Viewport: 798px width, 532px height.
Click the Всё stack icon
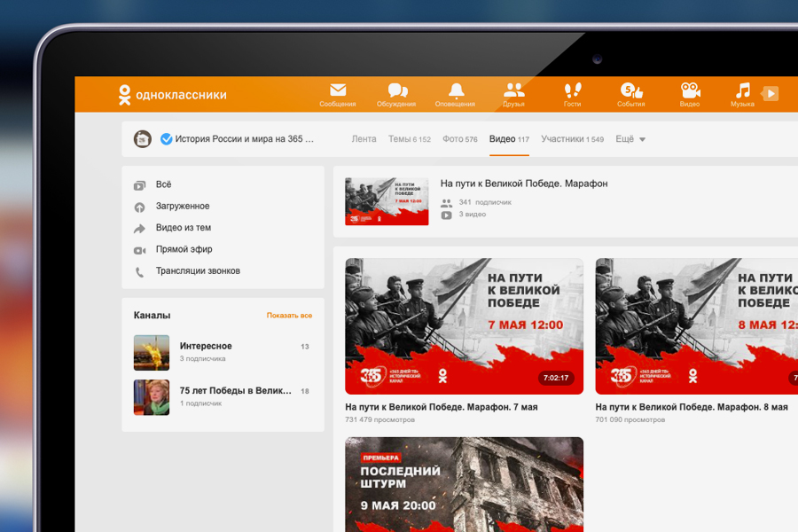point(139,186)
